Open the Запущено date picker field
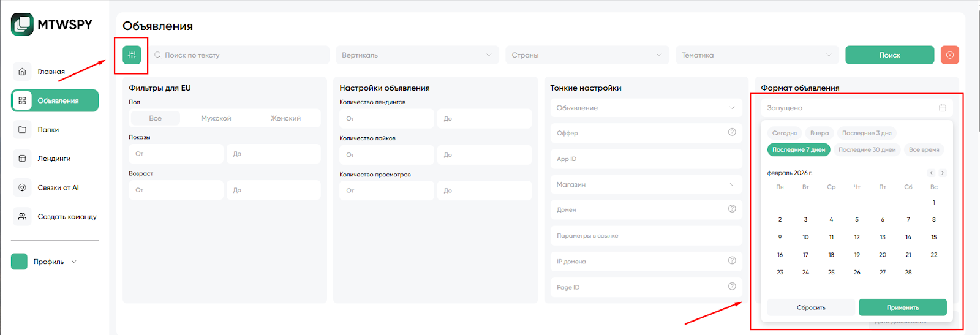Image resolution: width=980 pixels, height=335 pixels. [x=857, y=108]
